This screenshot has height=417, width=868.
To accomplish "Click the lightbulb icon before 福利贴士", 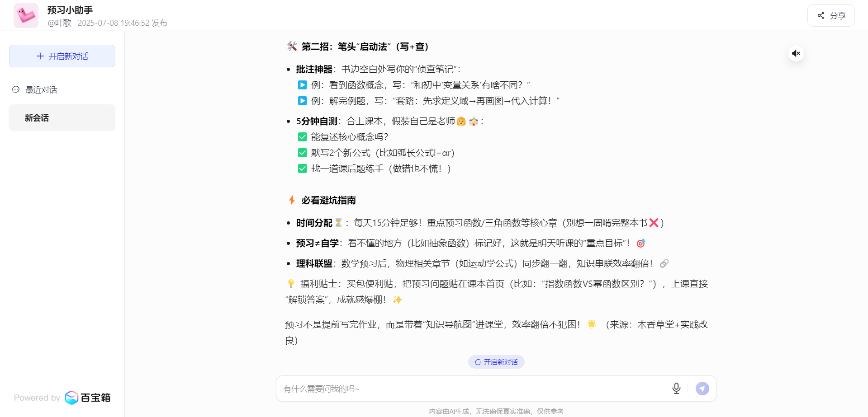I will tap(291, 284).
